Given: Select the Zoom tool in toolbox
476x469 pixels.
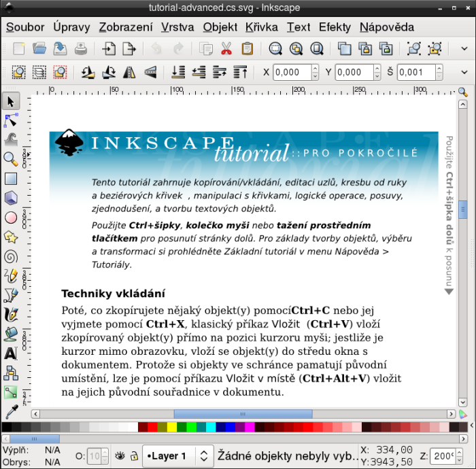Looking at the screenshot, I should point(11,159).
